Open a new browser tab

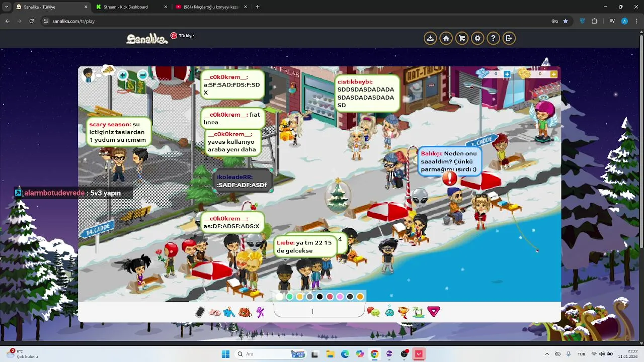[x=258, y=7]
